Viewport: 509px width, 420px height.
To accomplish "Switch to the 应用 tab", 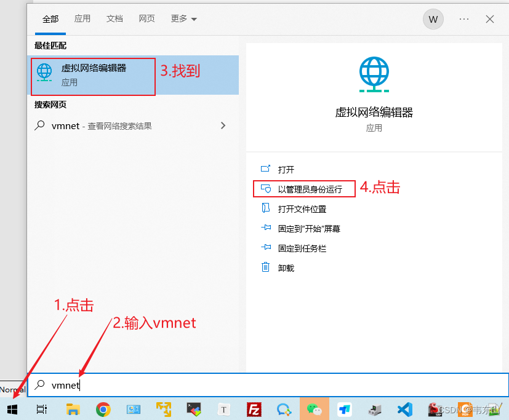I will [x=82, y=19].
